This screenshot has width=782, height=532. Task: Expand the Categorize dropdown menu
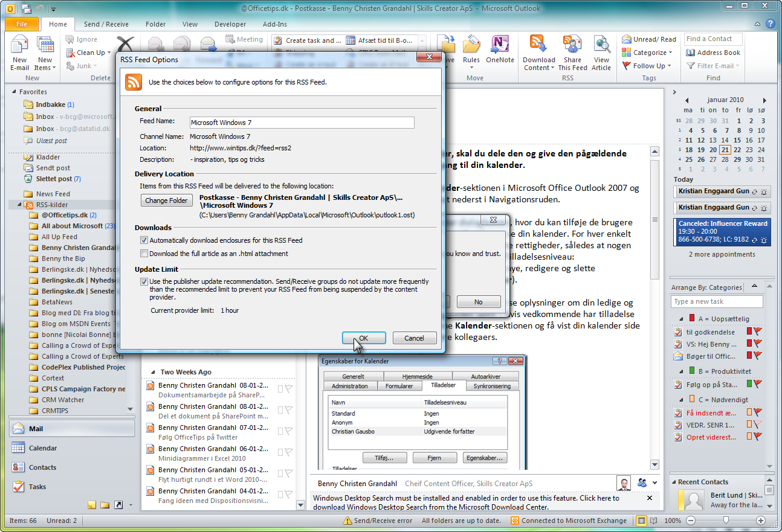[x=649, y=53]
